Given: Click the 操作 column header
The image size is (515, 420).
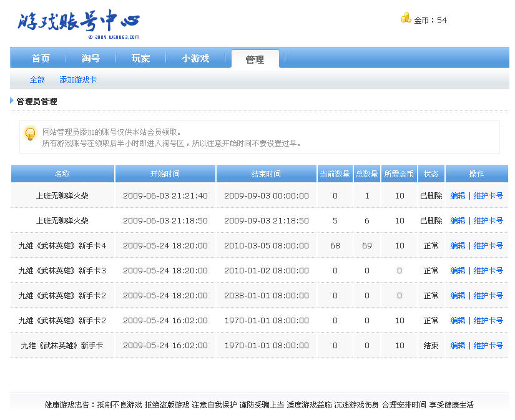Looking at the screenshot, I should coord(476,173).
